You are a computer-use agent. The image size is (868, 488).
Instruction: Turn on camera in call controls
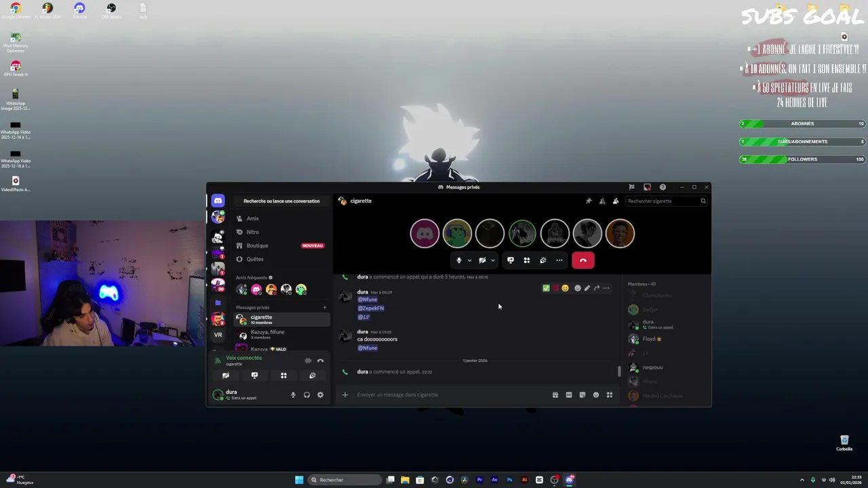482,260
